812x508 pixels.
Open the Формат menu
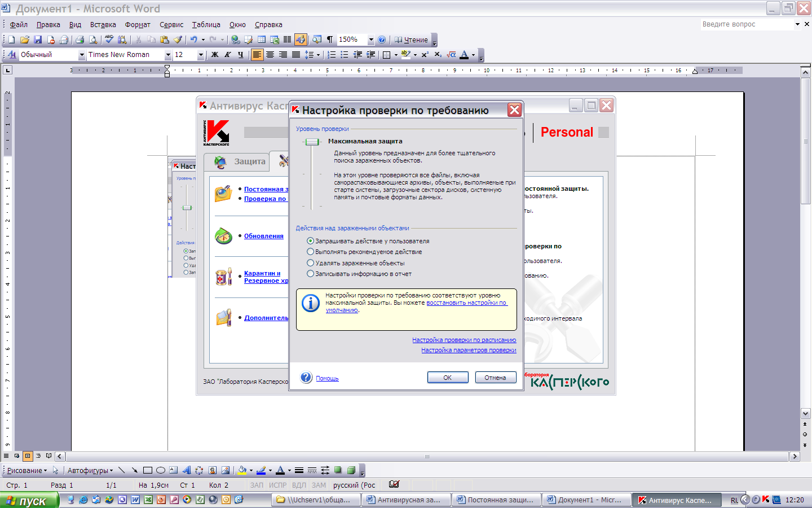(138, 24)
